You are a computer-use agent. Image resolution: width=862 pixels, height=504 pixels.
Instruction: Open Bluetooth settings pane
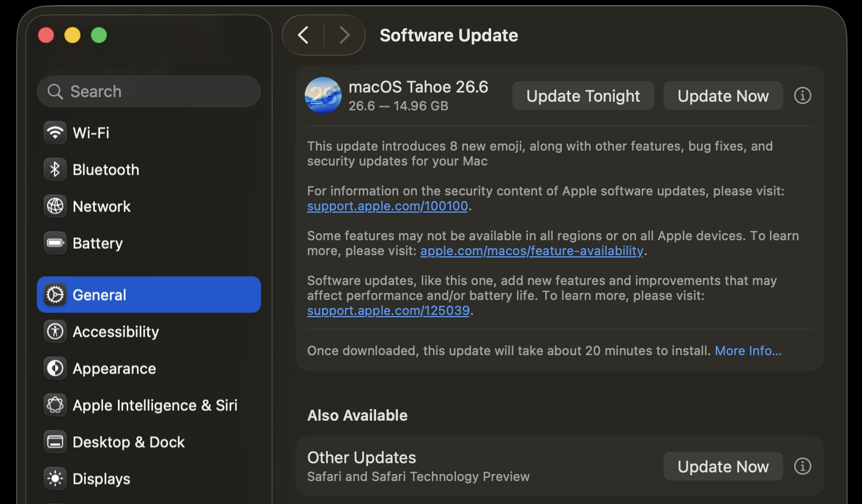tap(149, 170)
